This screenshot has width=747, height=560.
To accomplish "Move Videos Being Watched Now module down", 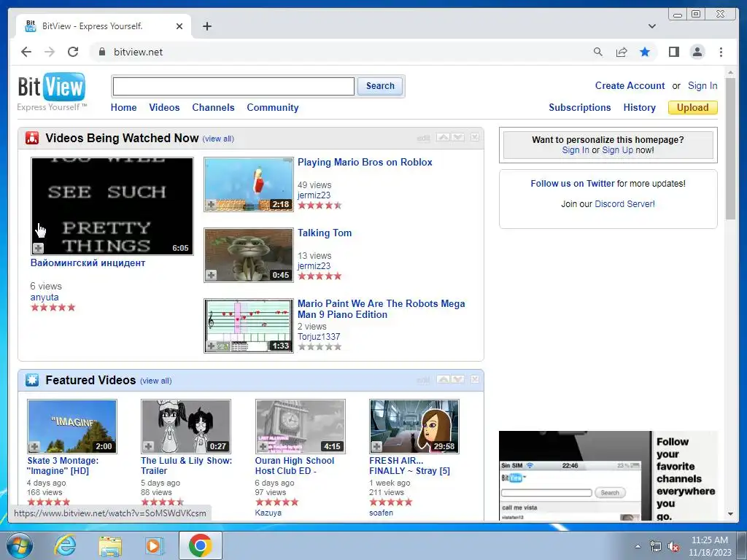I will (x=458, y=138).
